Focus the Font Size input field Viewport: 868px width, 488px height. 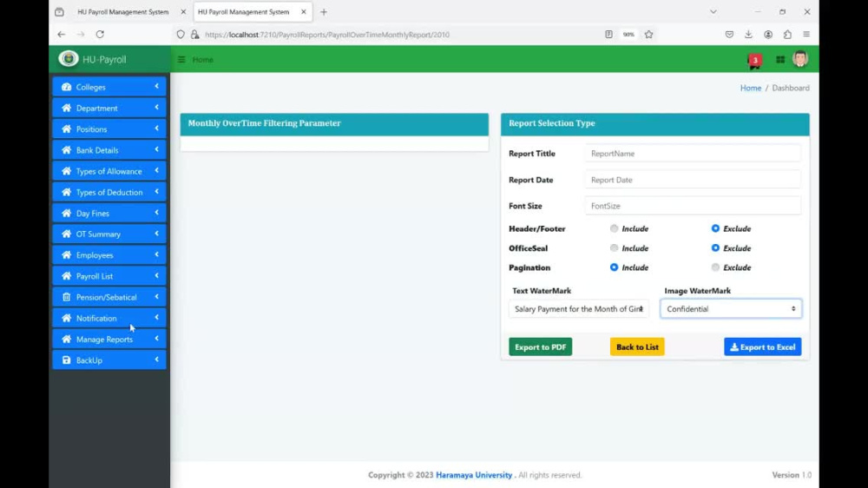pos(693,206)
